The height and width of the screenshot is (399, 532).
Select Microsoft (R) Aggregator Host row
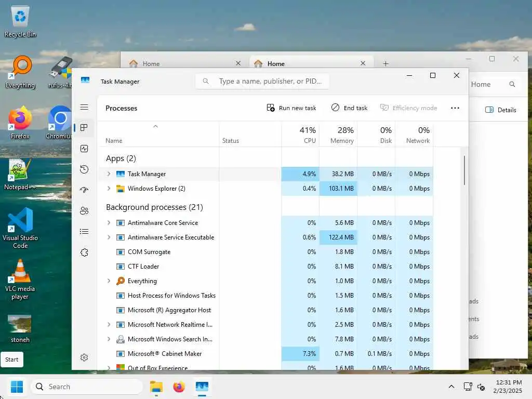pyautogui.click(x=265, y=310)
